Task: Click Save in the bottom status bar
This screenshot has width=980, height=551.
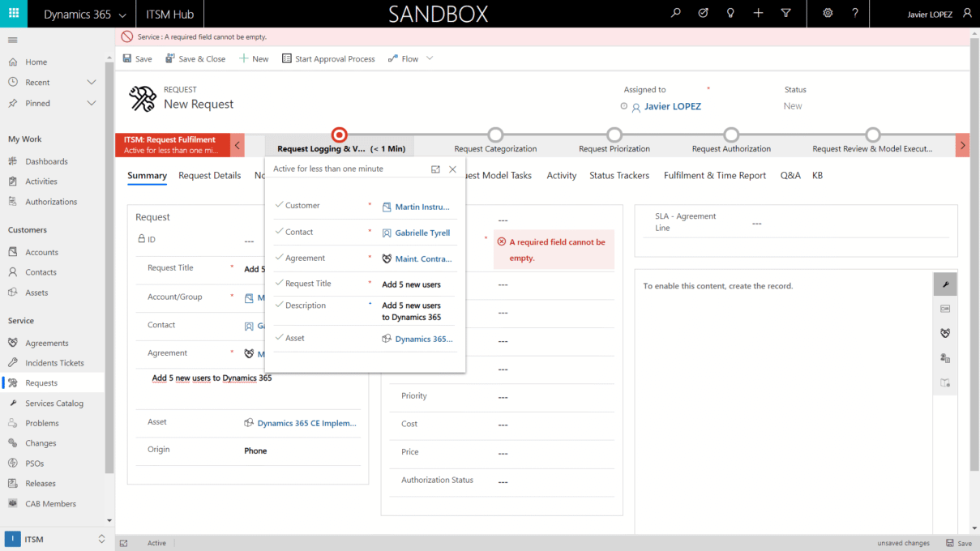Action: (x=959, y=543)
